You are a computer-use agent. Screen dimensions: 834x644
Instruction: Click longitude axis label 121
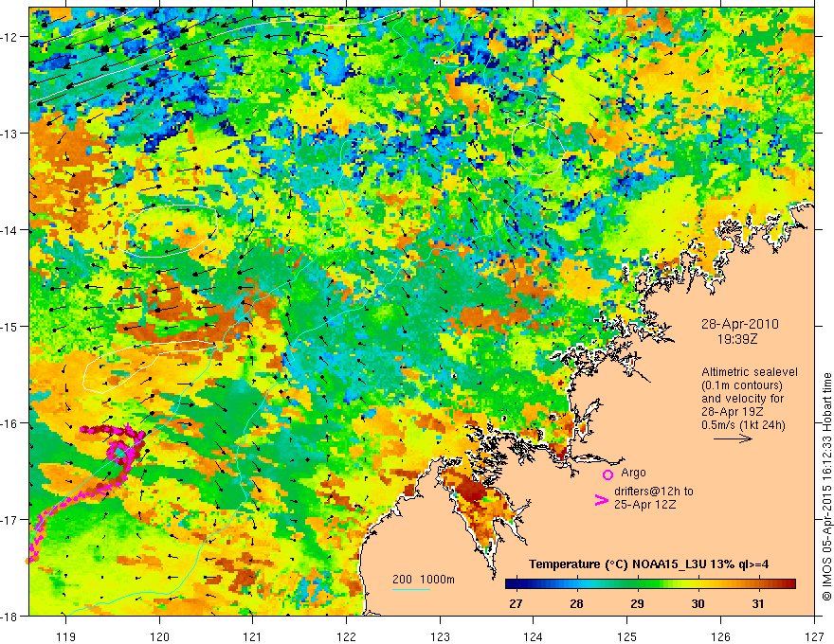tap(253, 636)
